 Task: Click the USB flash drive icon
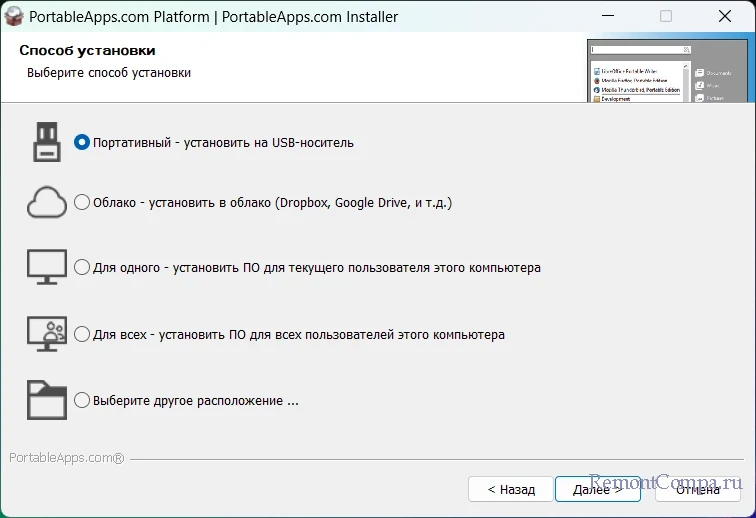tap(46, 142)
